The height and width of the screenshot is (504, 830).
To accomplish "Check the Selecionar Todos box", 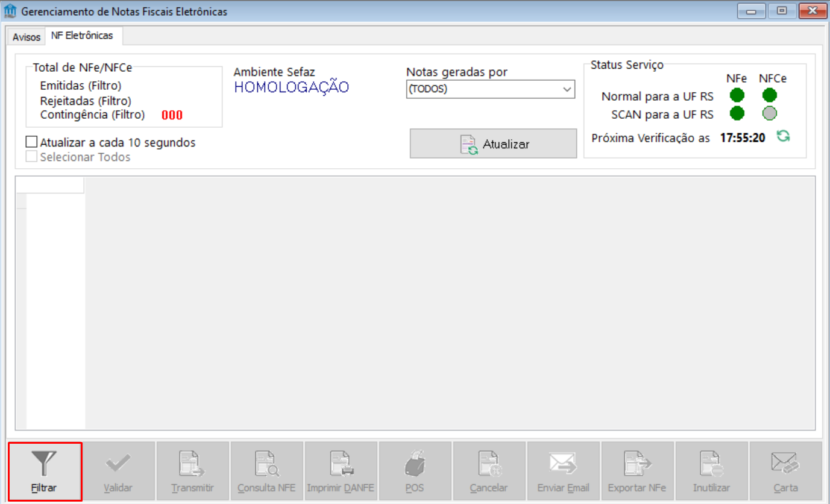I will [32, 157].
